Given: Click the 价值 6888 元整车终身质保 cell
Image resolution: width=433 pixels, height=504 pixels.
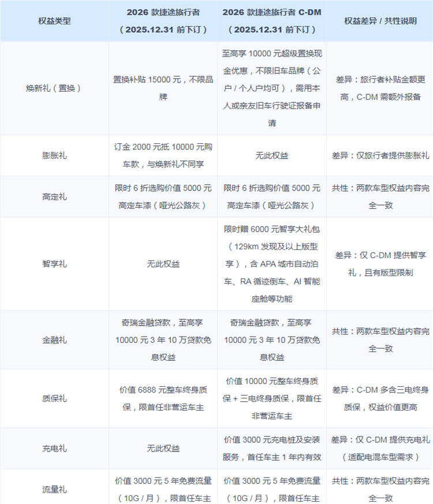Looking at the screenshot, I should 163,398.
